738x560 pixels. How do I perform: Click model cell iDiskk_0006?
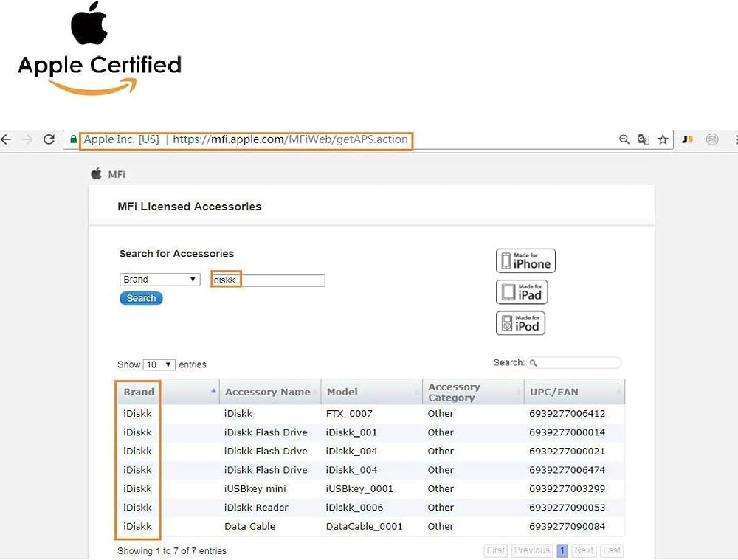pyautogui.click(x=354, y=508)
